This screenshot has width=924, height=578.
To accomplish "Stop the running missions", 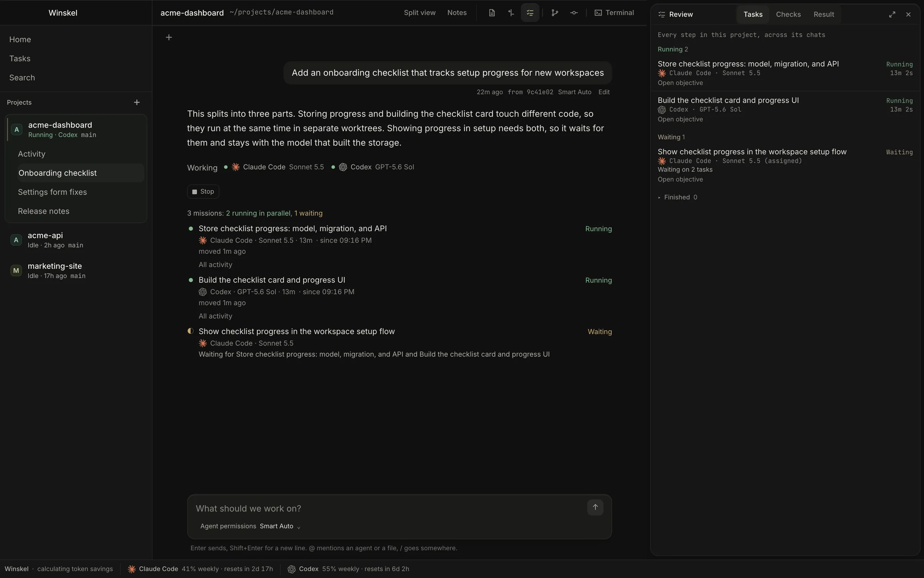I will pos(203,192).
